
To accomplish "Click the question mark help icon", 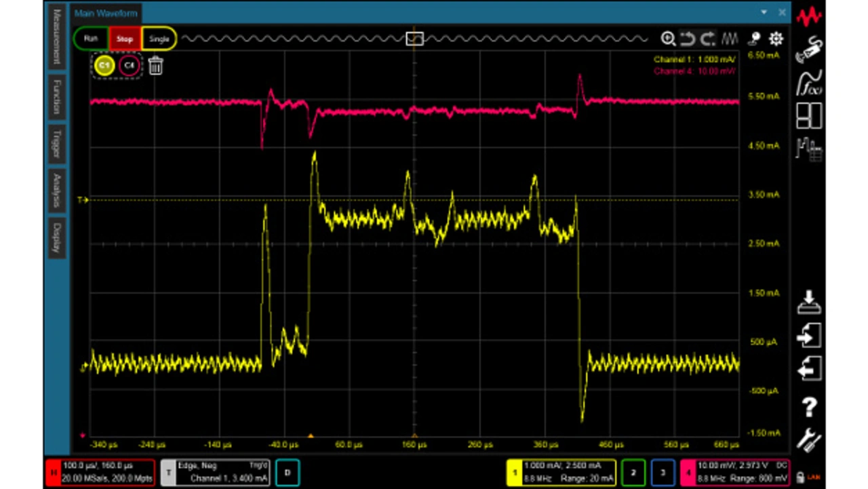I will click(809, 407).
